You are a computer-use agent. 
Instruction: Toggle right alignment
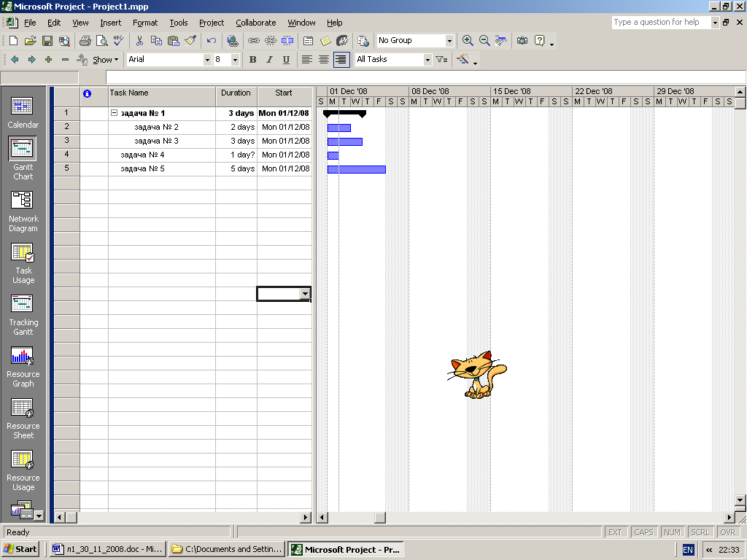[x=341, y=60]
